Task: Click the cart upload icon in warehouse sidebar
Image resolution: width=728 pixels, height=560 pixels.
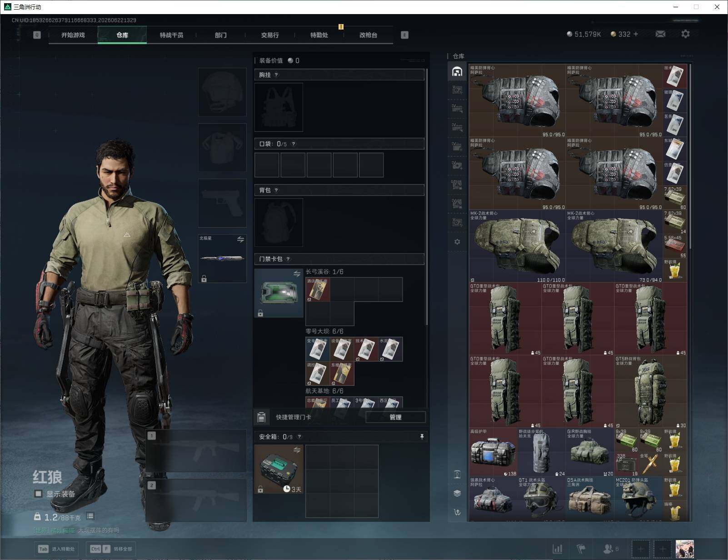Action: (x=457, y=512)
